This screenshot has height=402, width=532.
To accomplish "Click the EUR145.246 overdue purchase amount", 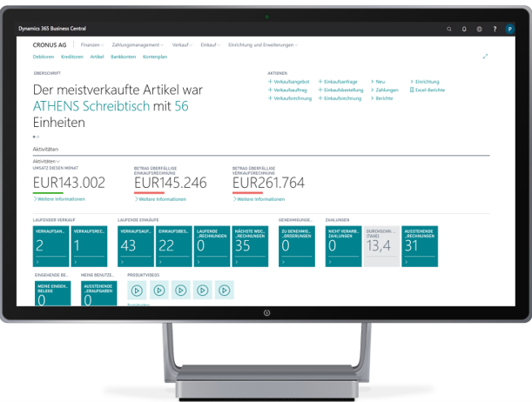I will click(171, 183).
